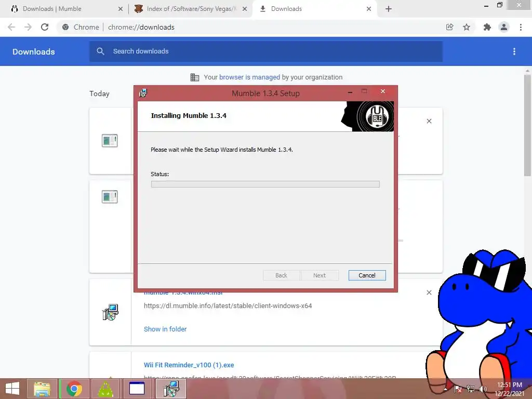This screenshot has width=532, height=399.
Task: Close the Downloads | Mumble tab
Action: [121, 9]
